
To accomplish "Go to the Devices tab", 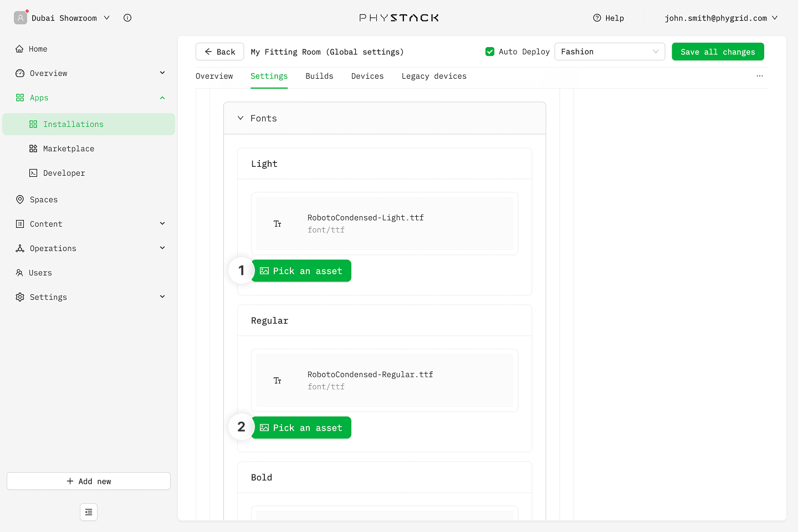I will 367,76.
